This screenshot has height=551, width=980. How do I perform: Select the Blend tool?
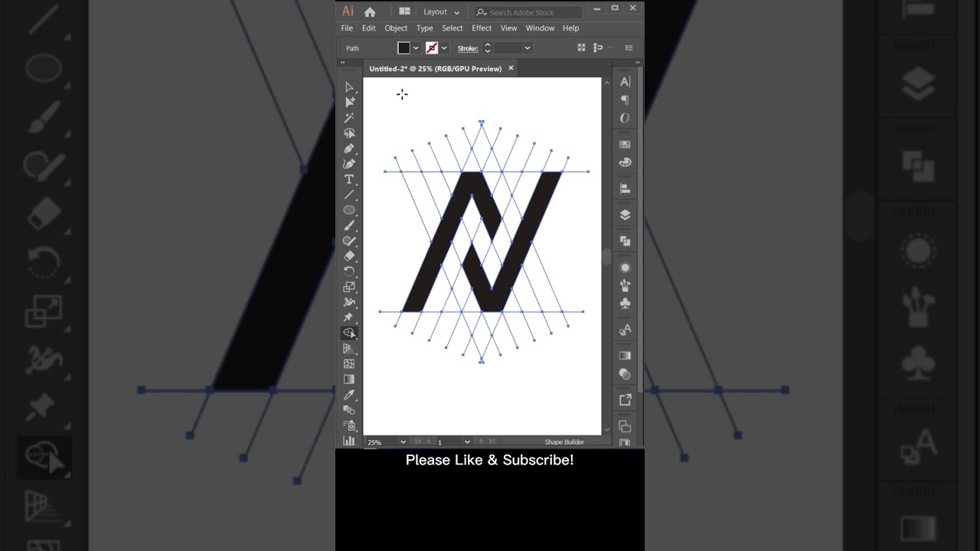pos(349,410)
